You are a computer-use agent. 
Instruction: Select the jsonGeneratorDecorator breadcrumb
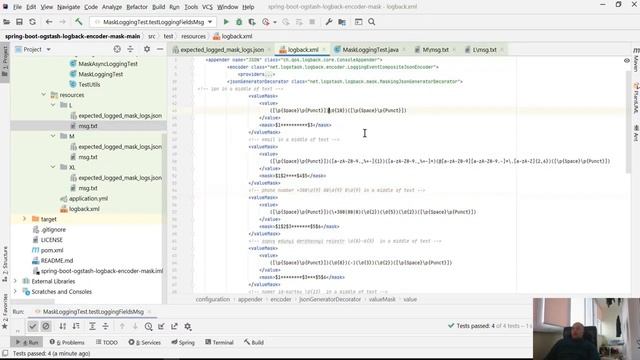click(x=330, y=300)
